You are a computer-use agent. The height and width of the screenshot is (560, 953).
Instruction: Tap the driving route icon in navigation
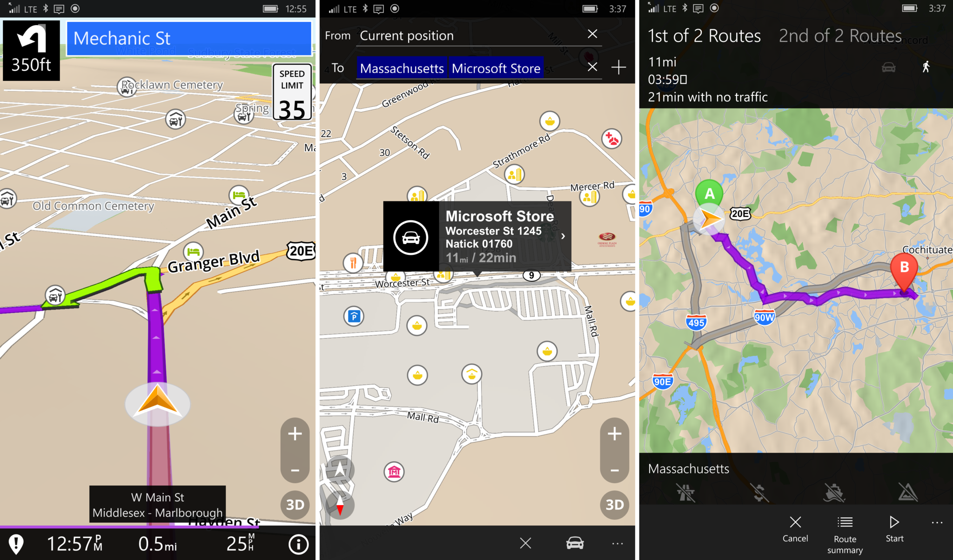pos(887,67)
